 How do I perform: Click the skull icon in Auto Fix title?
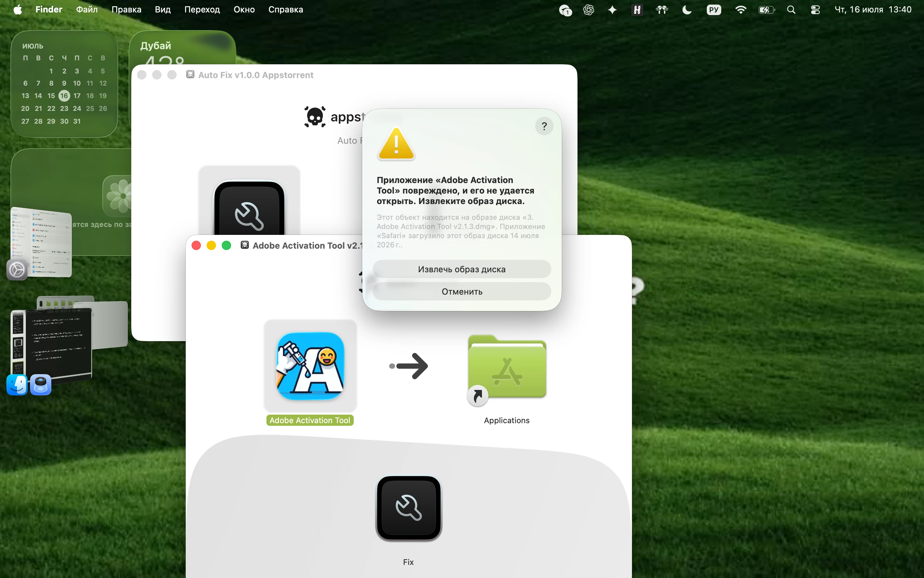[190, 74]
